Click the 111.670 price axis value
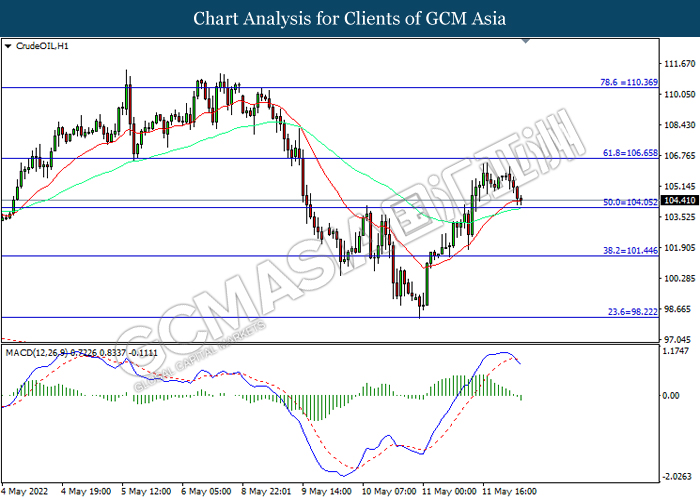Viewport: 700px width, 500px height. point(680,64)
